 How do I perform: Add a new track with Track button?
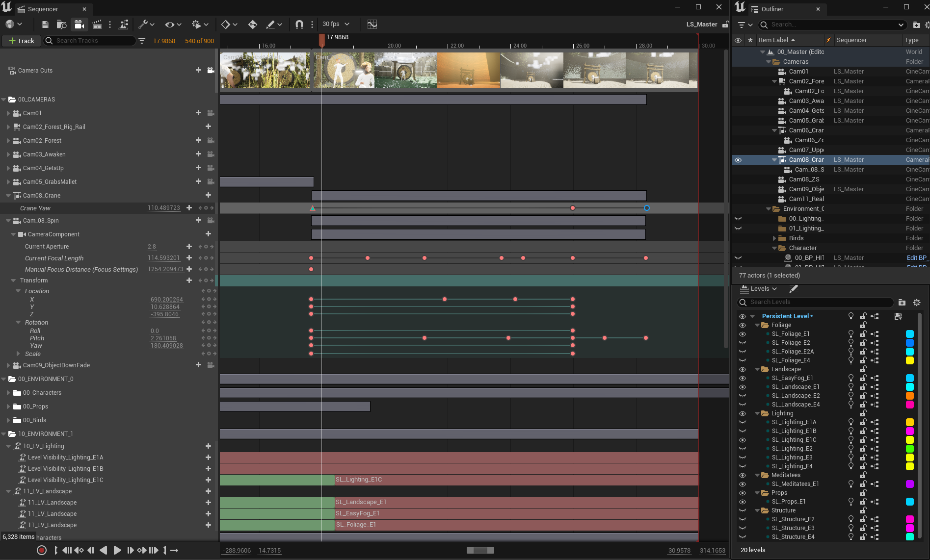point(21,41)
